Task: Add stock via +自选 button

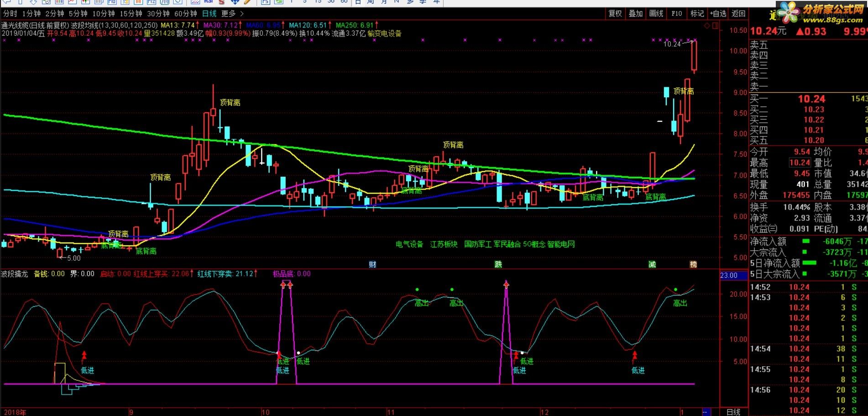Action: pyautogui.click(x=718, y=14)
